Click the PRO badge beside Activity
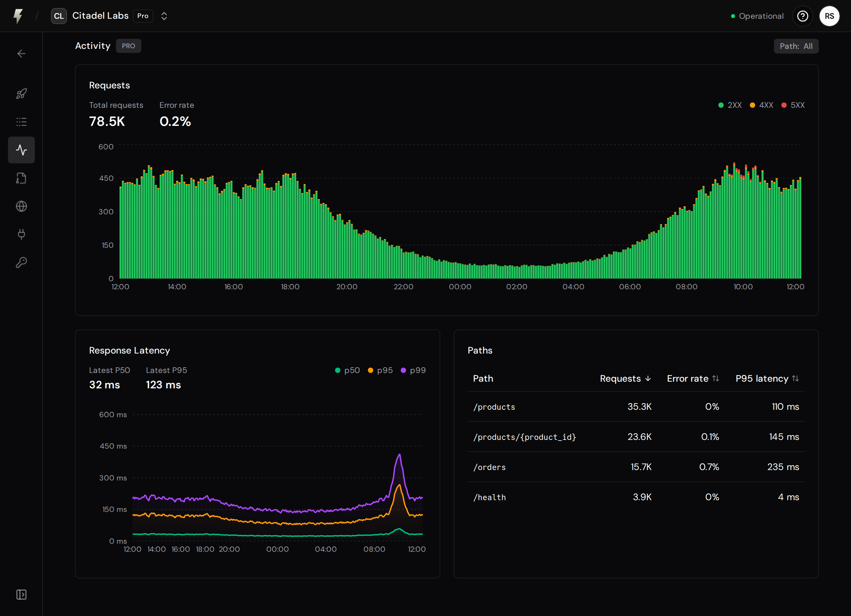This screenshot has width=851, height=616. coord(128,46)
